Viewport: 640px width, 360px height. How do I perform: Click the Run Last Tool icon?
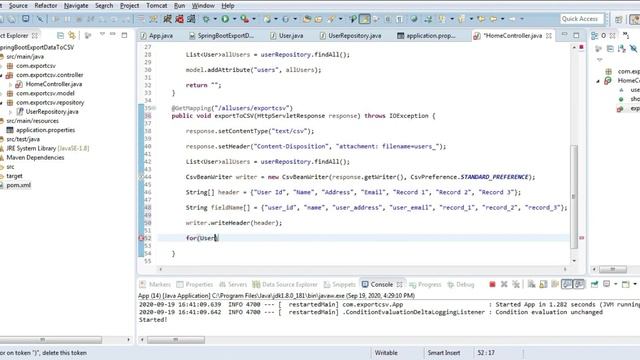[244, 19]
